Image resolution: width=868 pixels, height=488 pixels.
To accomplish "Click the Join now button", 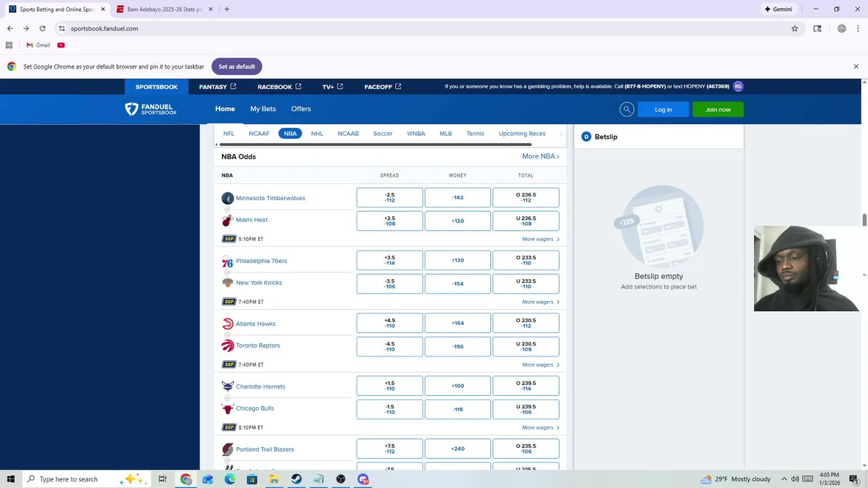I will [718, 109].
